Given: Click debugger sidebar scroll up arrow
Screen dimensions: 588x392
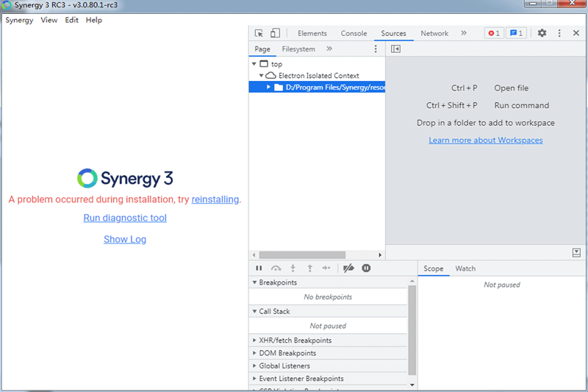Looking at the screenshot, I should click(x=412, y=281).
